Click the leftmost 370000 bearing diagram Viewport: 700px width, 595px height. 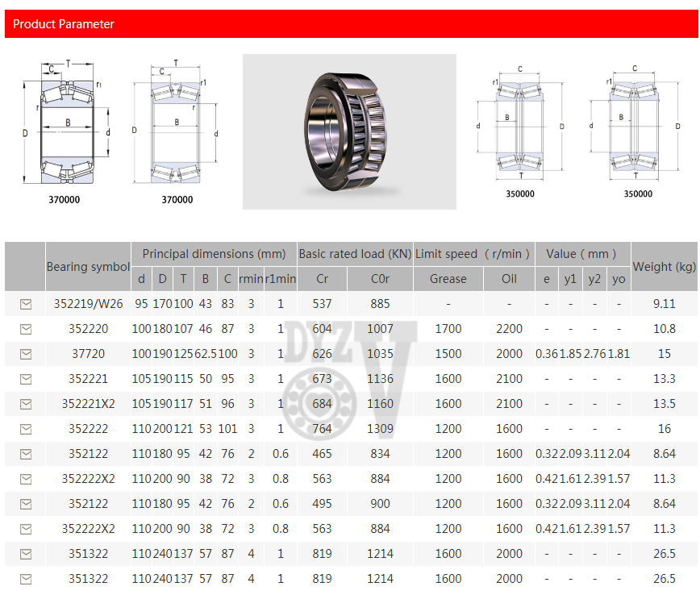click(x=65, y=129)
